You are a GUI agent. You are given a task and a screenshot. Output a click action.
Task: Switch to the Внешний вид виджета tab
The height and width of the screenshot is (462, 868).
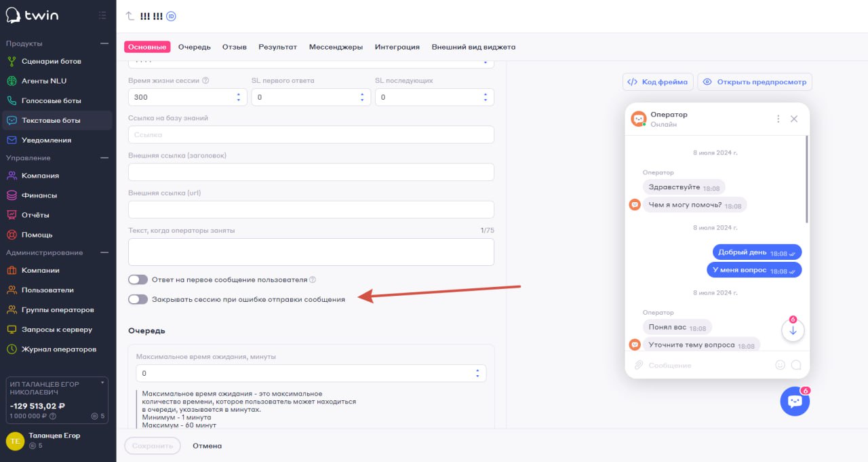[x=473, y=47]
